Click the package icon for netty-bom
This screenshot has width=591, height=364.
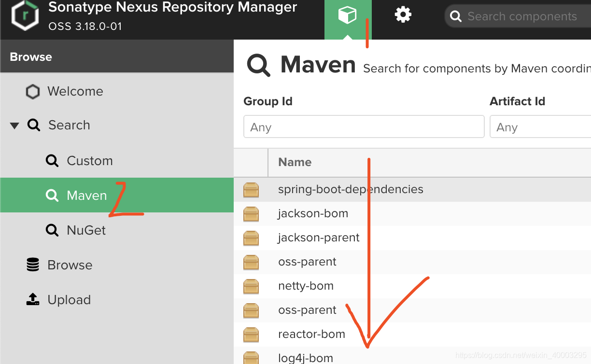point(251,286)
